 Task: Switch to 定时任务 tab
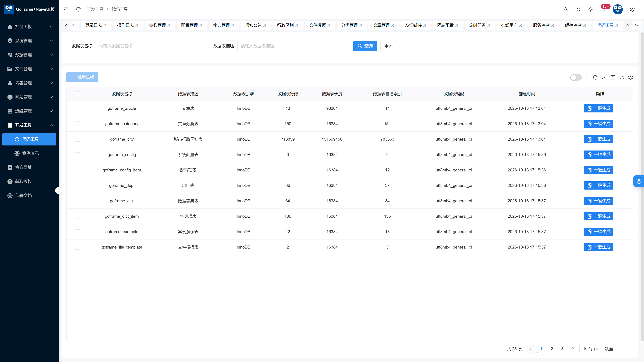click(x=477, y=25)
